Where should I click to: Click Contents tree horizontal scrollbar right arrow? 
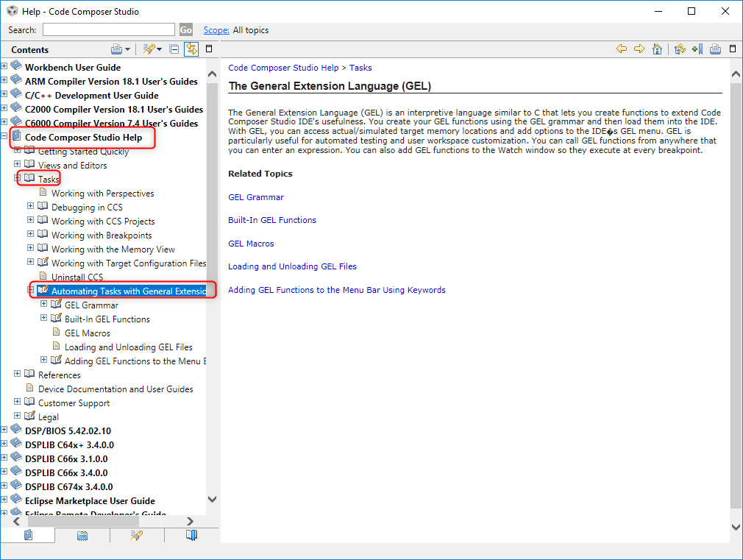tap(190, 521)
